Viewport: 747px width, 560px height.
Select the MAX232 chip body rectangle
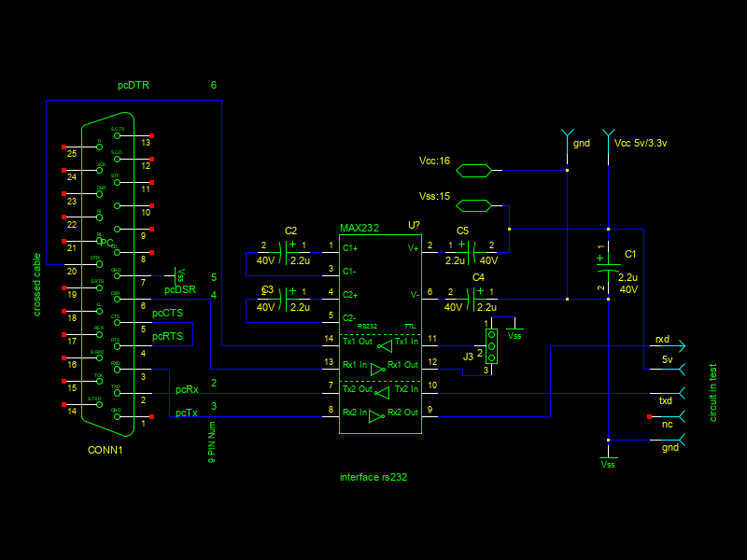click(380, 334)
